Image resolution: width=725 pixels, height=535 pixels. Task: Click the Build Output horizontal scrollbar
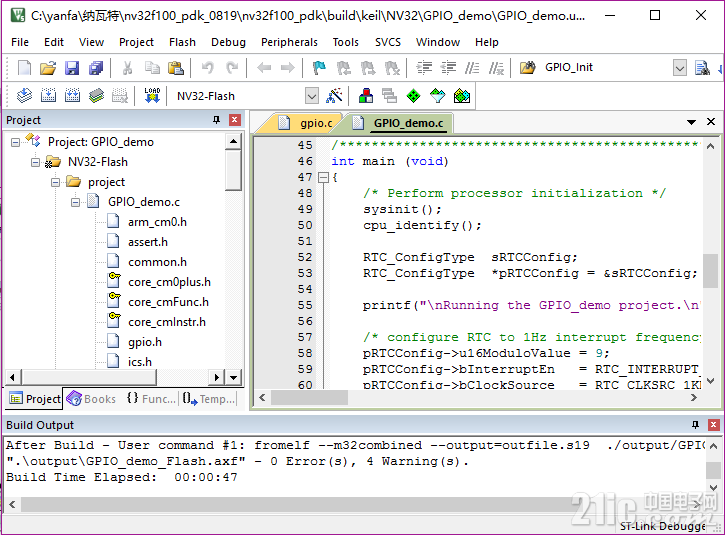click(x=354, y=504)
